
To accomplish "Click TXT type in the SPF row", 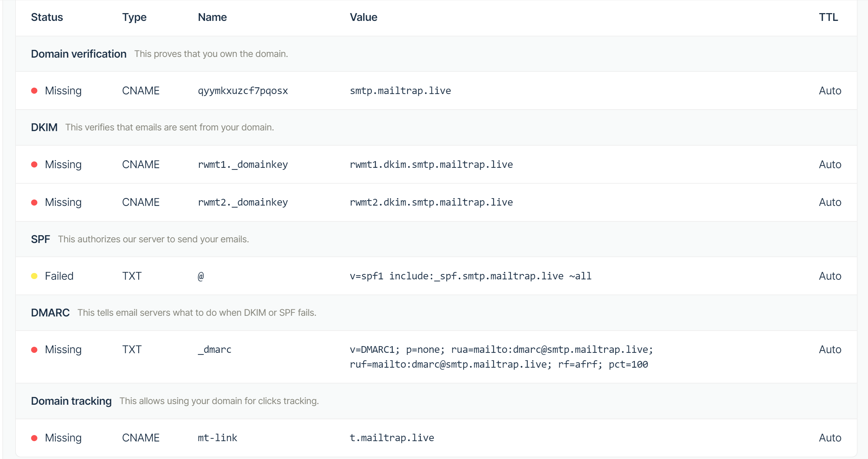I will tap(132, 276).
